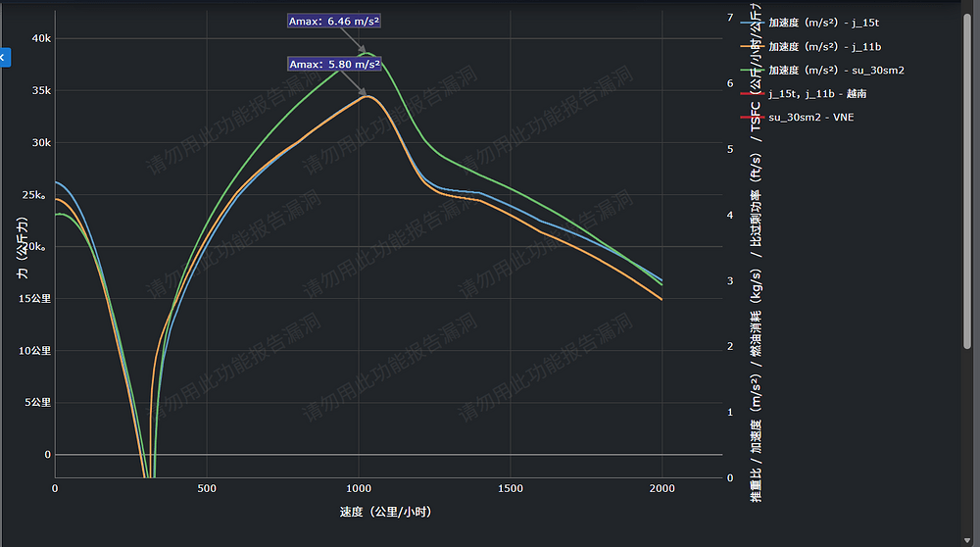Click the 500 tick label on speed axis
Viewport: 980px width, 547px height.
click(x=207, y=488)
